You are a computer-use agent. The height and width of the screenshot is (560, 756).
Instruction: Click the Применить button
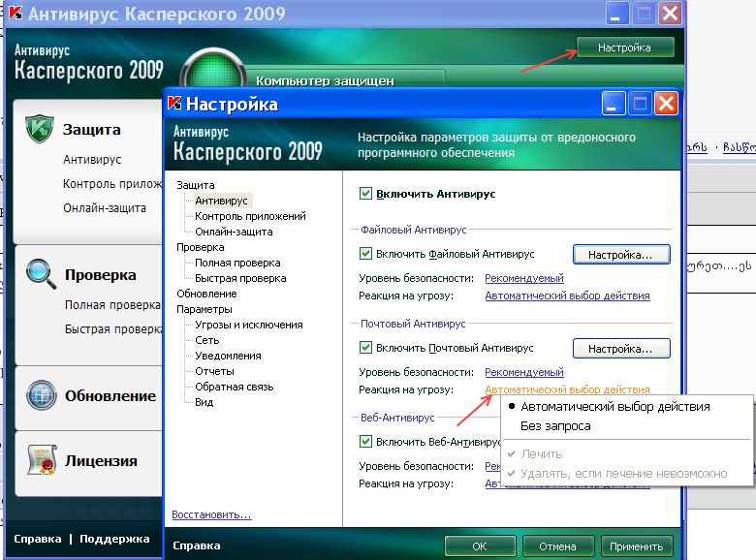point(637,546)
